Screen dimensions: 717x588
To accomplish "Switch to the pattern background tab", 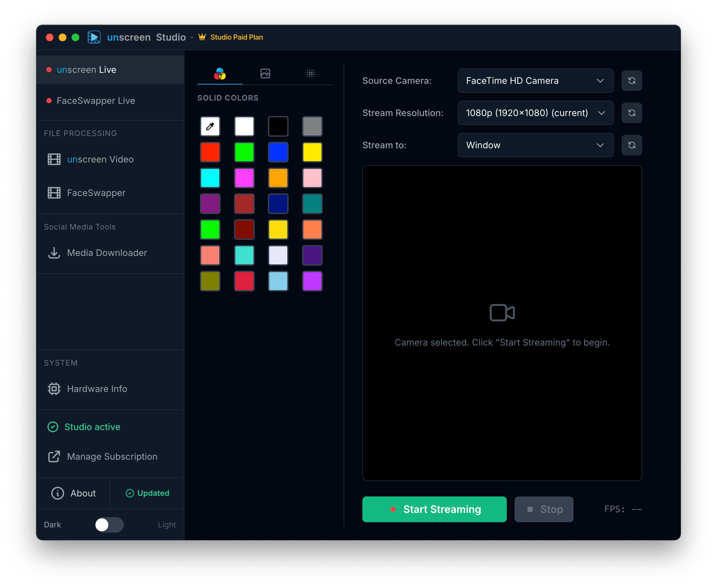I will tap(311, 73).
